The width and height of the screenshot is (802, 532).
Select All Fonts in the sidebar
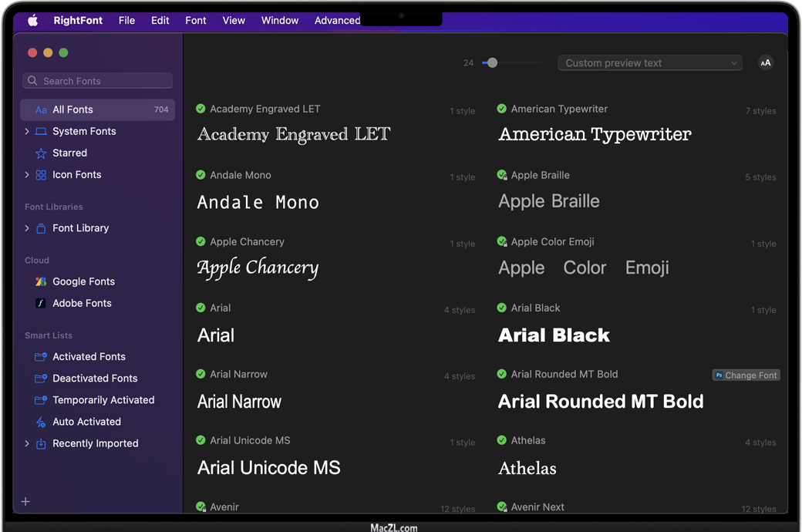(x=72, y=109)
